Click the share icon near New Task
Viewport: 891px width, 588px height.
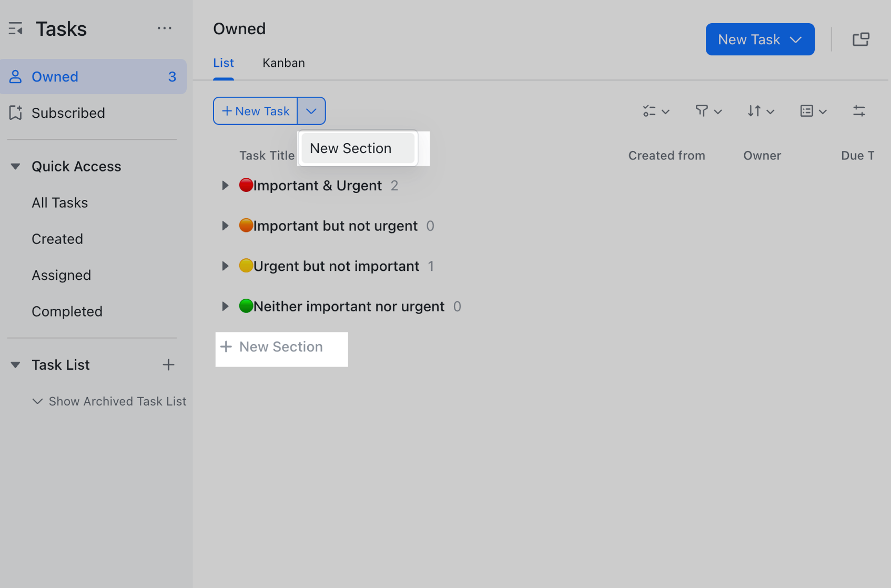coord(861,39)
